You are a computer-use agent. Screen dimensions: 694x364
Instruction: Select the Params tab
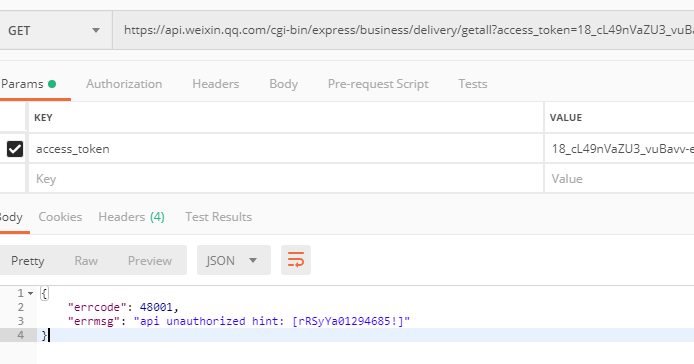point(29,84)
